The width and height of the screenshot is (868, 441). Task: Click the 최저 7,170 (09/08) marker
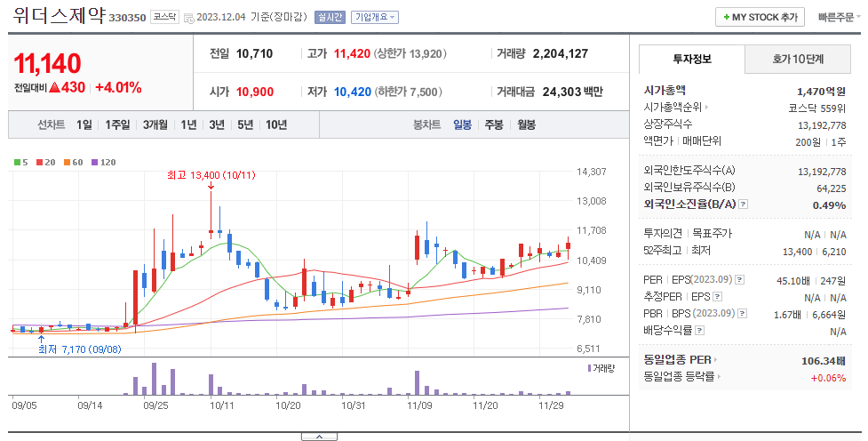[80, 349]
